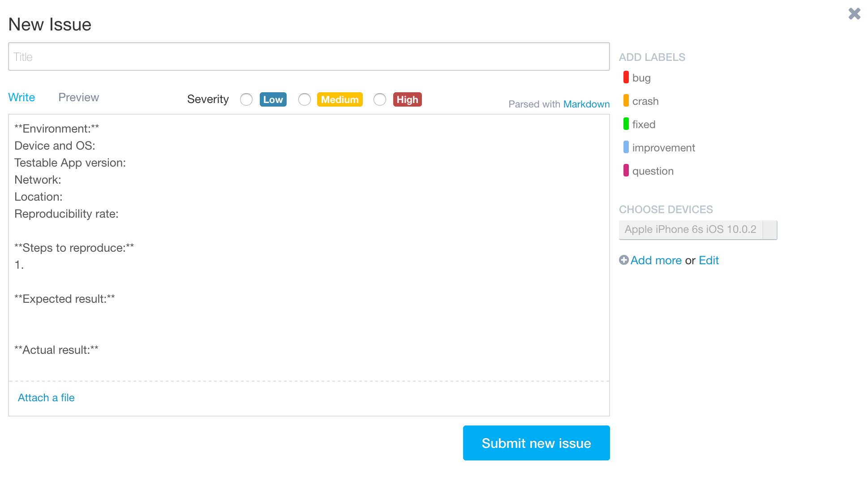Click the Add more devices icon
868x494 pixels.
tap(623, 260)
